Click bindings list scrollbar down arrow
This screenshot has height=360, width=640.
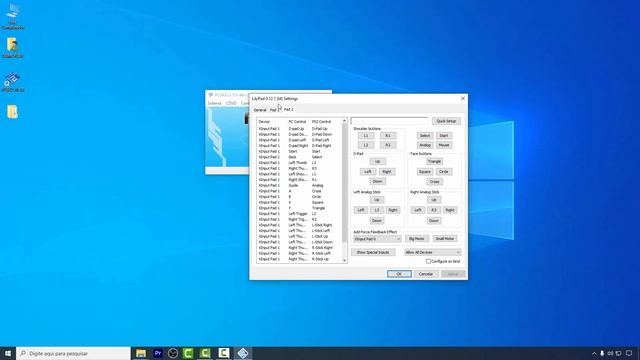click(344, 260)
